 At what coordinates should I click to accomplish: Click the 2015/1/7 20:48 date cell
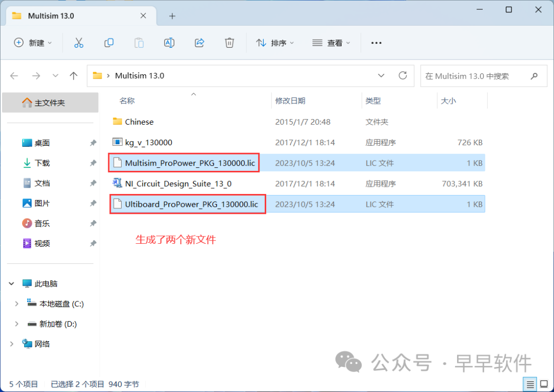[303, 122]
